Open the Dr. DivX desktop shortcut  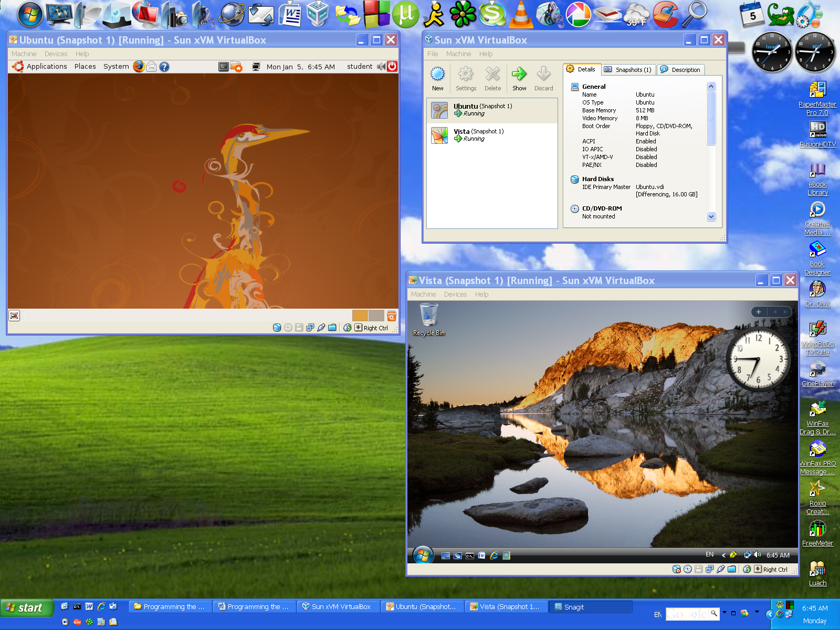point(817,293)
